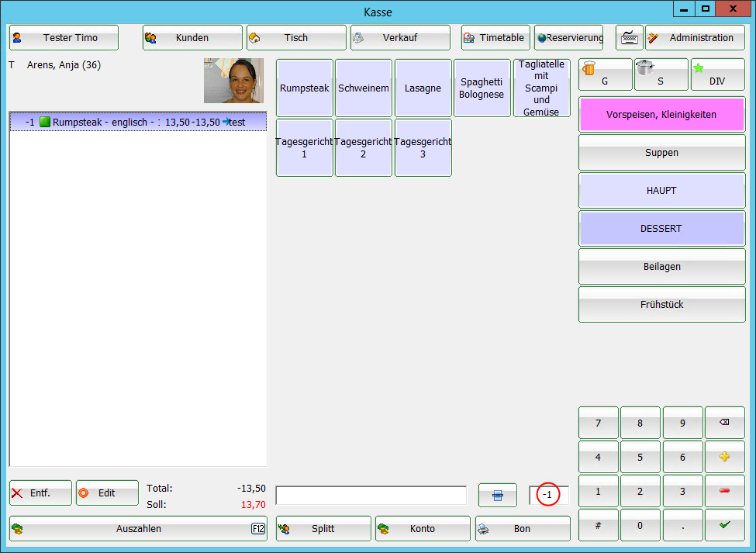The height and width of the screenshot is (553, 756).
Task: Click numpad key 2
Action: click(640, 491)
